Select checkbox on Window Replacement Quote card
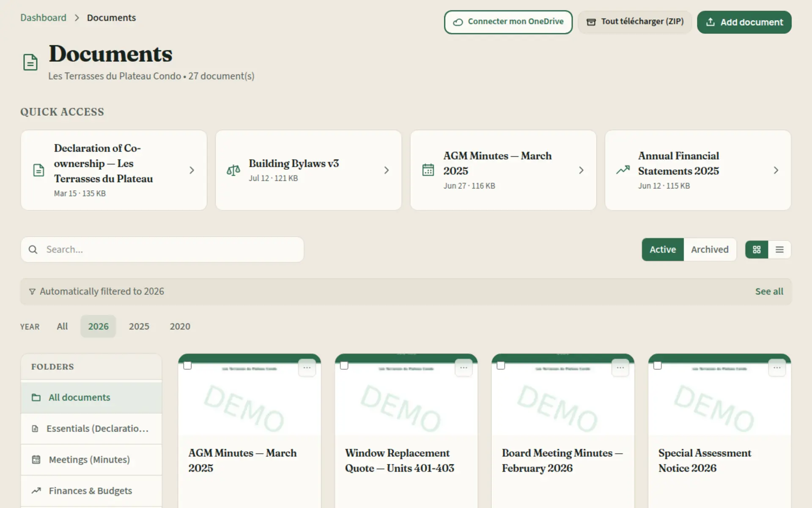This screenshot has width=812, height=508. 344,365
